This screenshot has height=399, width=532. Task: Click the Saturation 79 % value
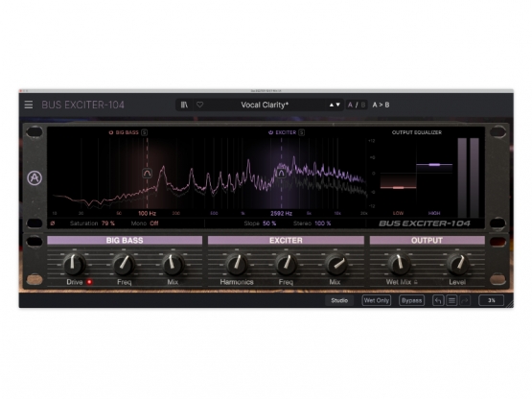(x=108, y=223)
